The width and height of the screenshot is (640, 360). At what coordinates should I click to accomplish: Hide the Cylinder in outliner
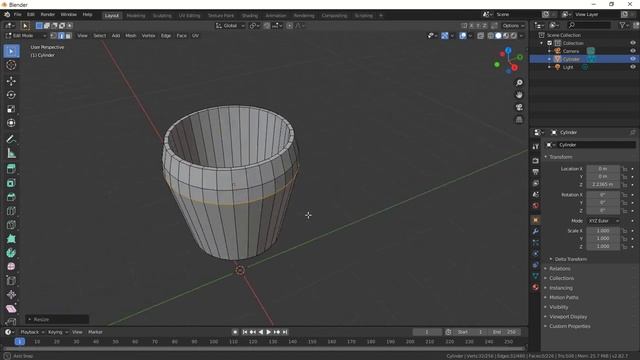click(633, 59)
